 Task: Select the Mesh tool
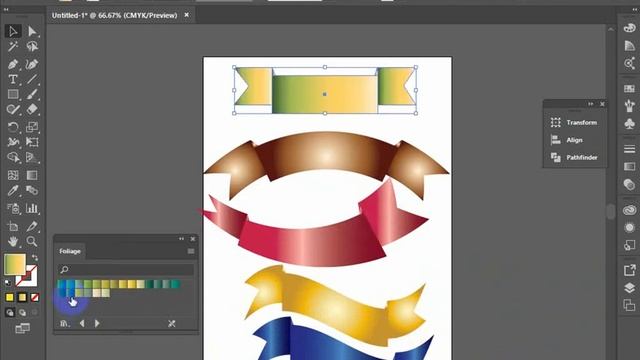(13, 175)
